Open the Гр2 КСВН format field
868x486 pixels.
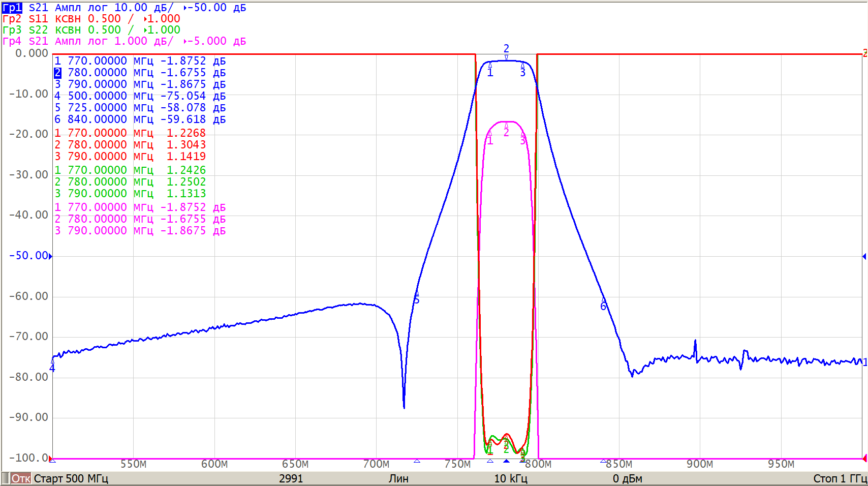pos(68,19)
